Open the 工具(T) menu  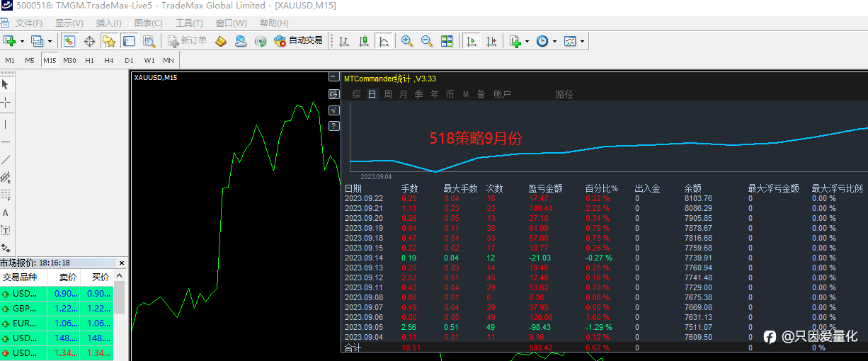[189, 23]
